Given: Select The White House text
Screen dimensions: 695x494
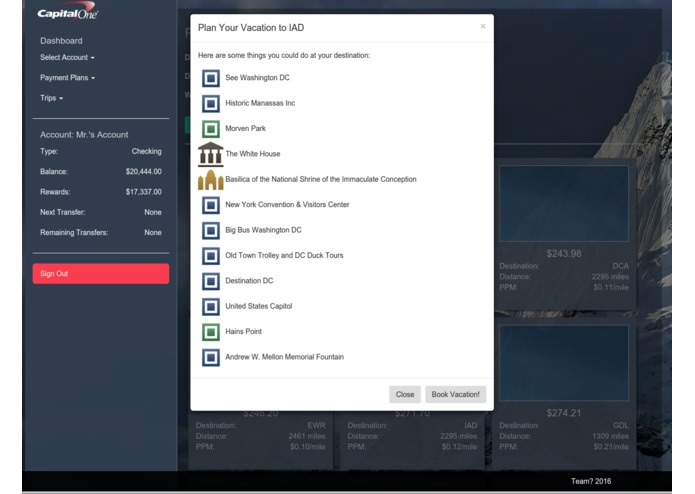Looking at the screenshot, I should pyautogui.click(x=253, y=154).
